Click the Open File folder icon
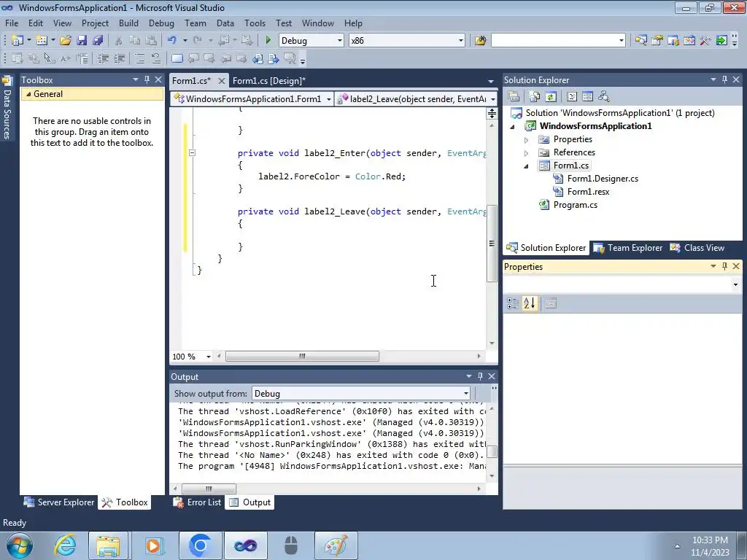Viewport: 747px width, 560px height. coord(66,41)
